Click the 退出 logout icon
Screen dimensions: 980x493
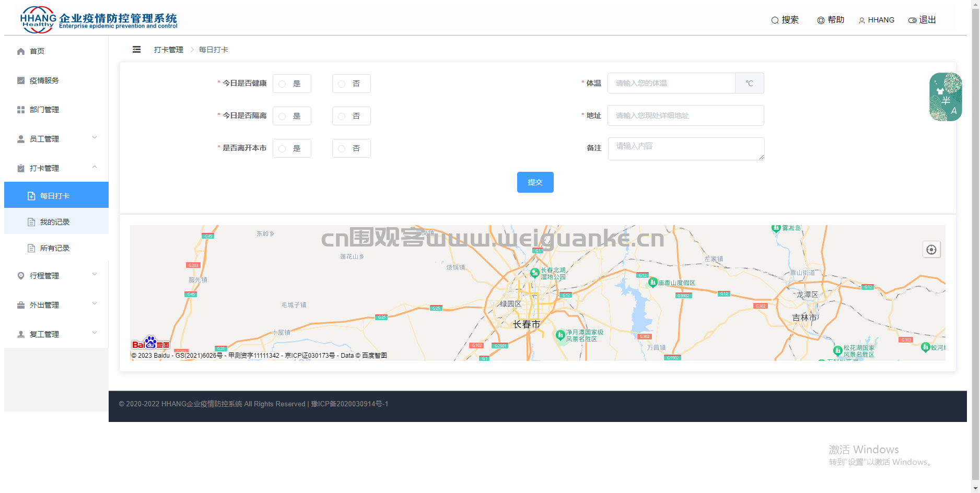[x=913, y=20]
